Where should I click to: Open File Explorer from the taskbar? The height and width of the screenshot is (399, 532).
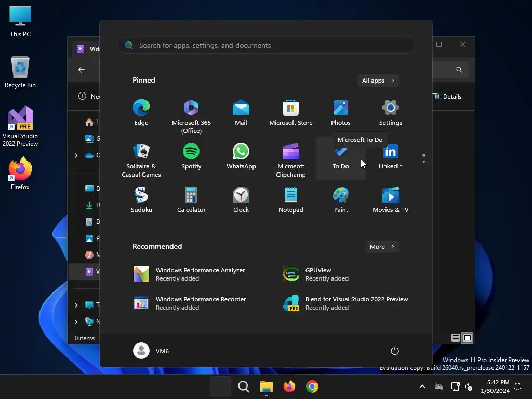[267, 387]
